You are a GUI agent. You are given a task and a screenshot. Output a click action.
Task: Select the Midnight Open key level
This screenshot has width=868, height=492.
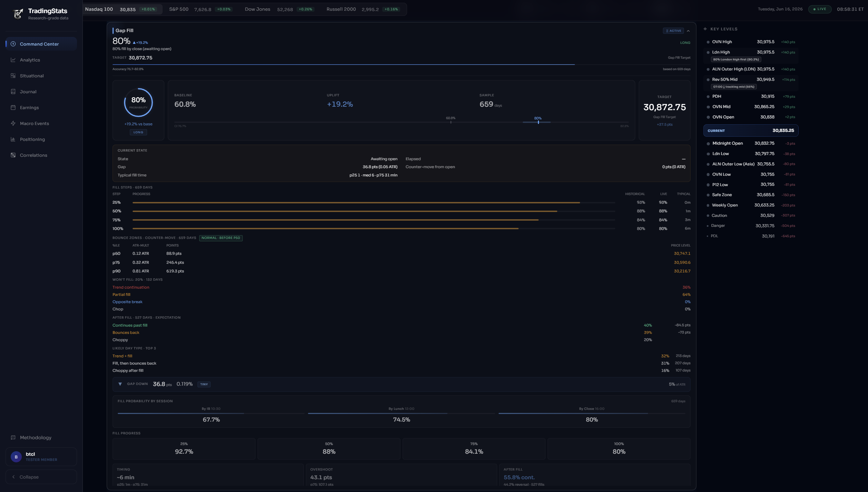[751, 143]
